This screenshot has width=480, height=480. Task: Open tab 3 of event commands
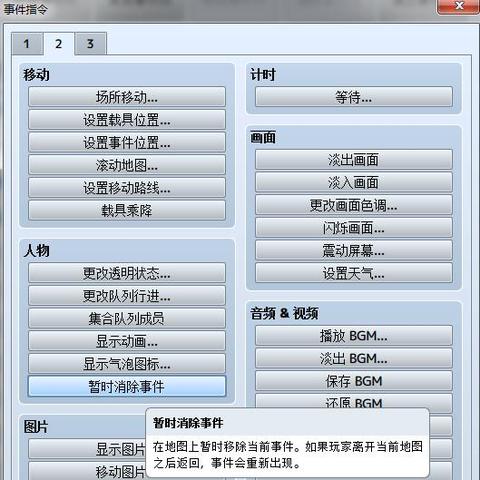point(90,44)
